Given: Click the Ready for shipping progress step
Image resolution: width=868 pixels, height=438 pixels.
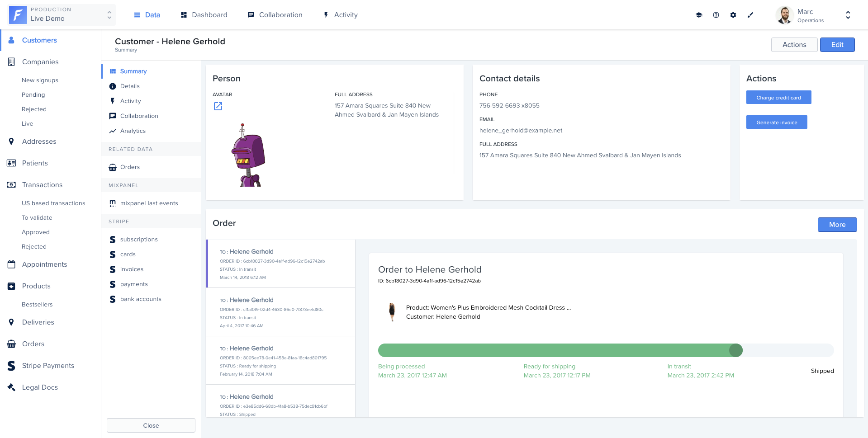Looking at the screenshot, I should coord(557,371).
